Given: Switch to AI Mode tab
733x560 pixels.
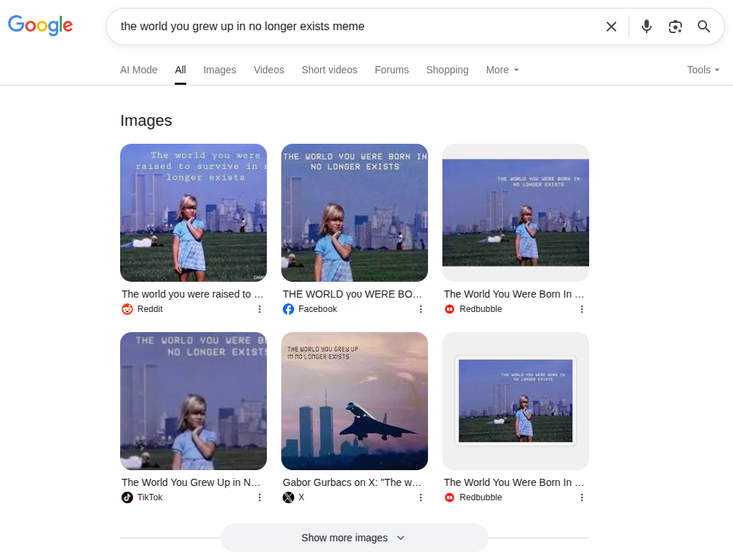Looking at the screenshot, I should coord(138,70).
